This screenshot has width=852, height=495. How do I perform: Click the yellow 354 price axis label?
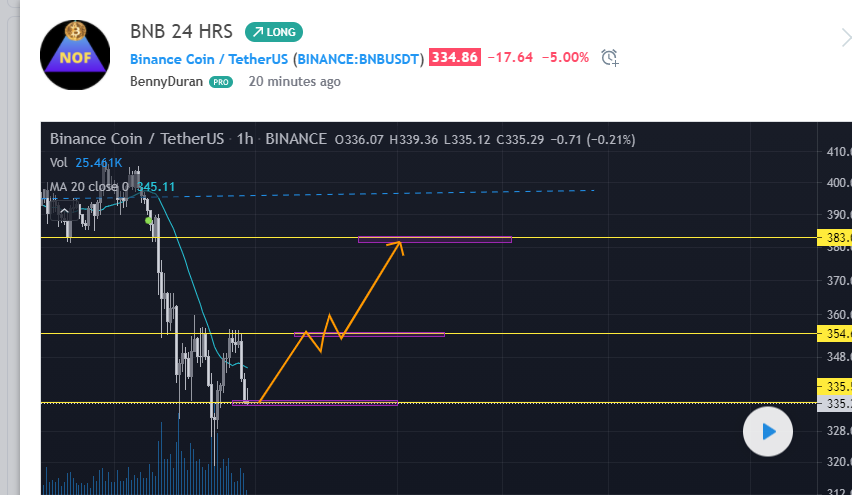point(835,333)
